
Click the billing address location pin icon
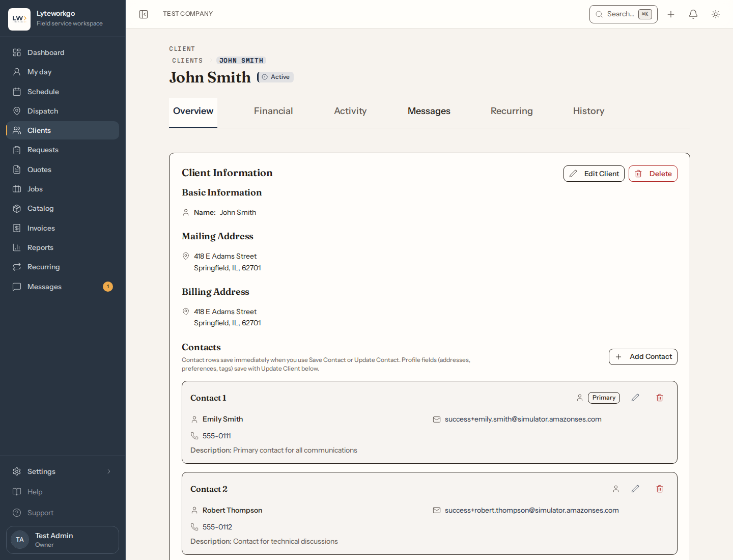186,312
